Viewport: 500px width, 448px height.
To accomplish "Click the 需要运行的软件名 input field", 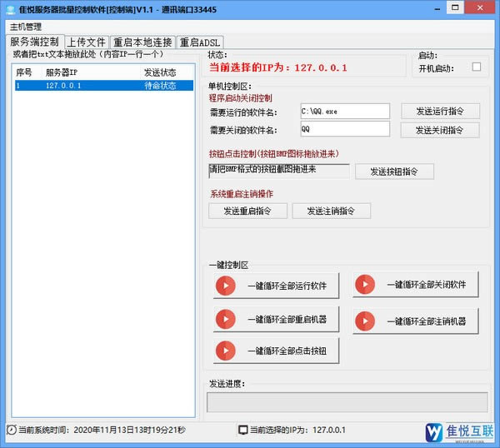I will click(x=345, y=112).
